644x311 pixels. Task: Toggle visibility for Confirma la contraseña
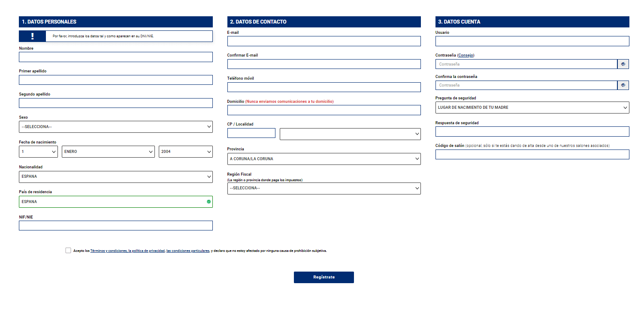click(623, 85)
